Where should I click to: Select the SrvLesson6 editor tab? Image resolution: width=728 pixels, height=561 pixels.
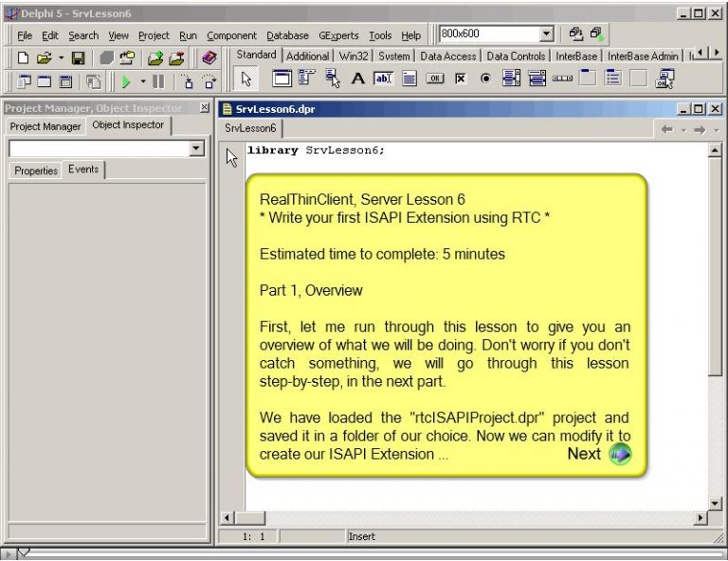pos(250,128)
